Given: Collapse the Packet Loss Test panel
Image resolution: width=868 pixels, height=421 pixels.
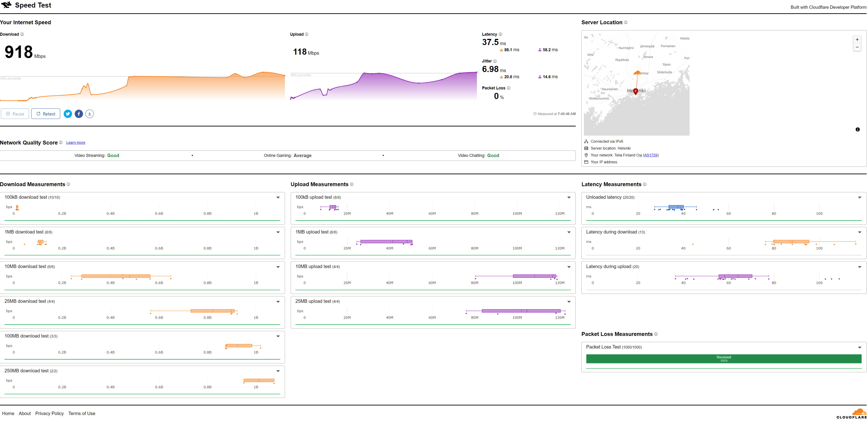Looking at the screenshot, I should click(x=859, y=347).
